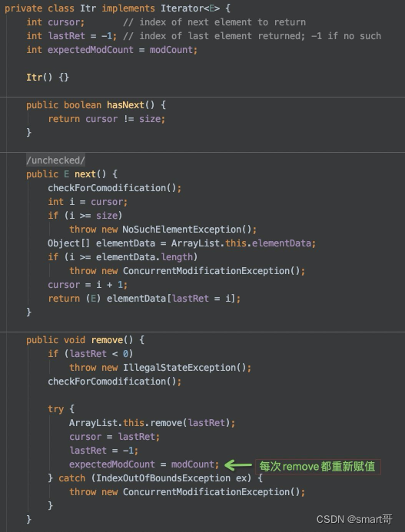Click 'catch (IndexOutOfBoundsException ex)' clause
Image resolution: width=405 pixels, height=532 pixels.
155,479
